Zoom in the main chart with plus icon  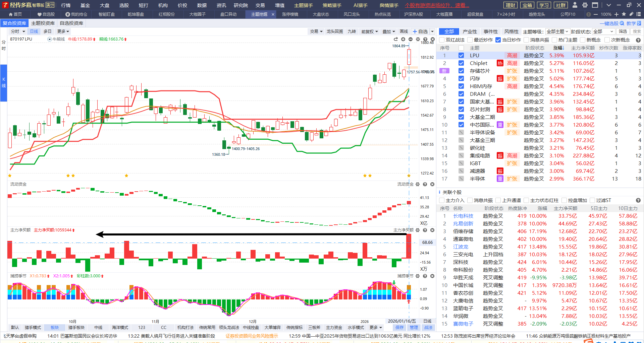point(403,39)
